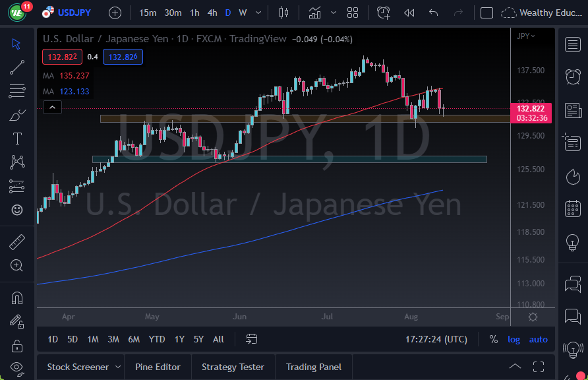Open chart settings gear icon

533,317
